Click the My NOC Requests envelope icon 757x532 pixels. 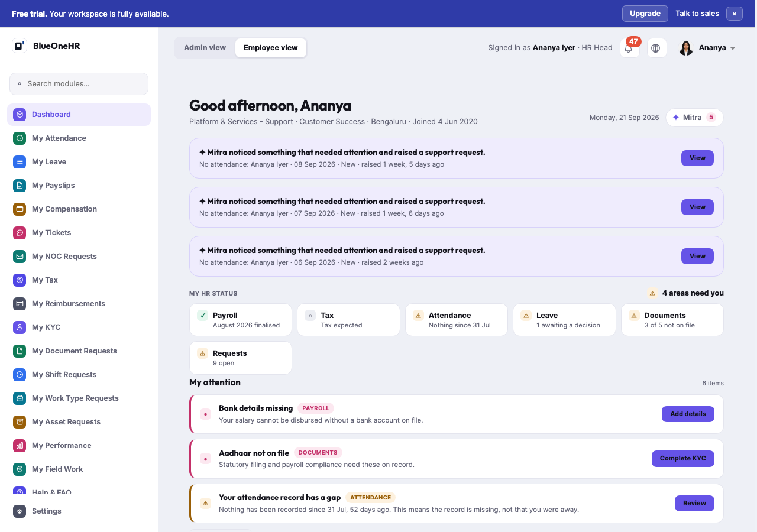pos(20,257)
